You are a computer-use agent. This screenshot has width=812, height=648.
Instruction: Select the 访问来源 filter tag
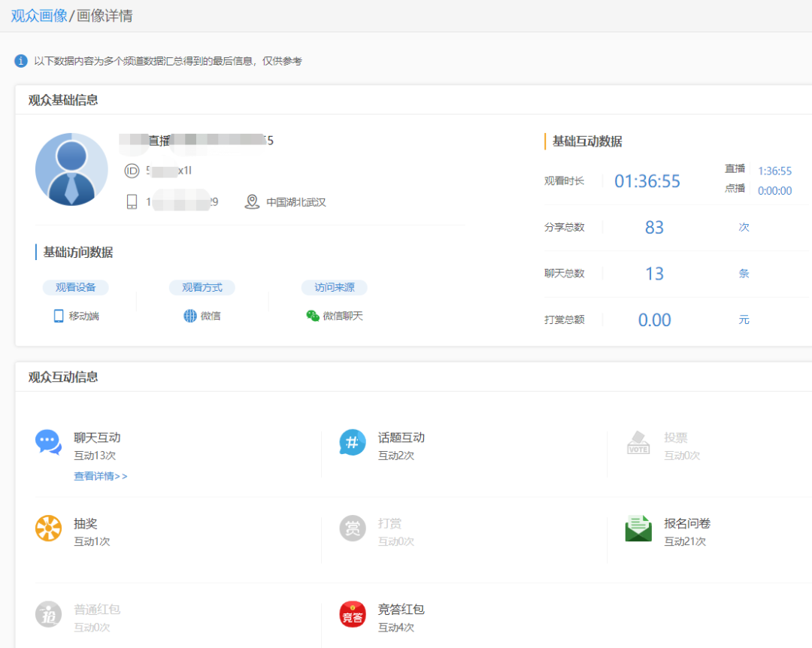(334, 287)
